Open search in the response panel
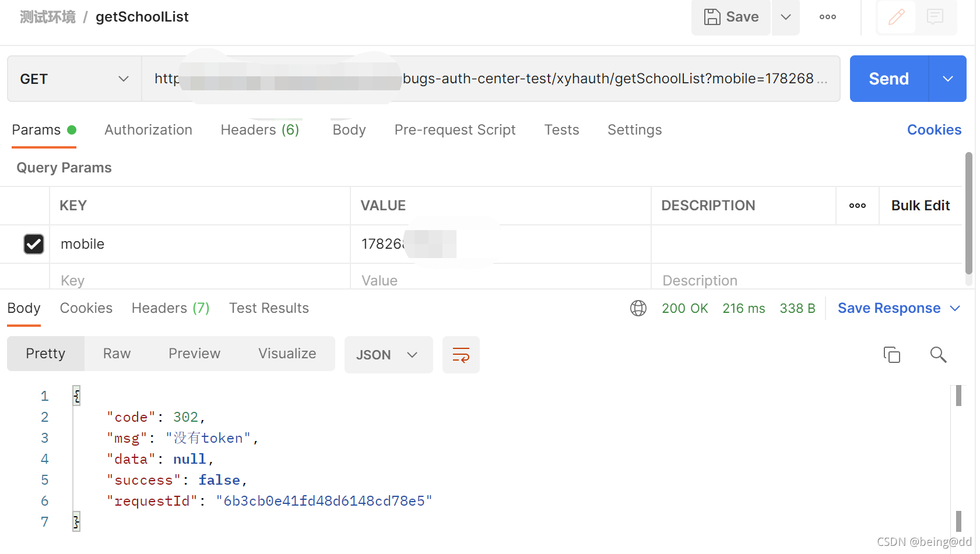This screenshot has width=980, height=554. click(939, 355)
